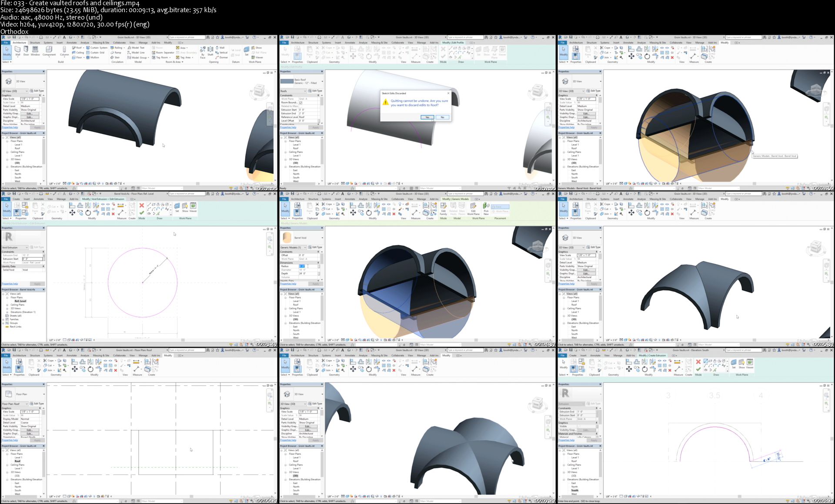Open the Architecture tab in the 00:01:00 frame
Screen dimensions: 835x504
pyautogui.click(x=19, y=43)
